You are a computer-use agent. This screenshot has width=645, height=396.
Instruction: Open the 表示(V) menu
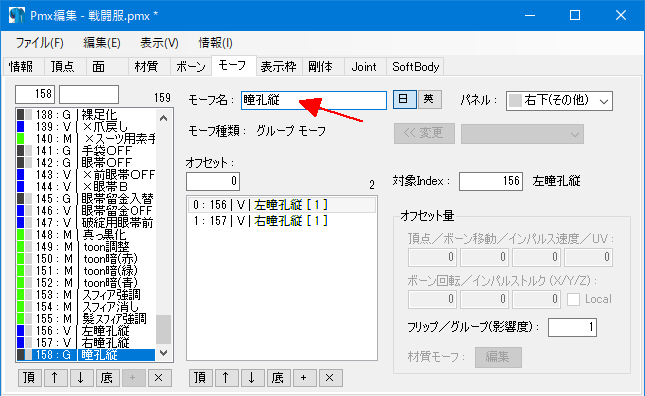pyautogui.click(x=159, y=43)
